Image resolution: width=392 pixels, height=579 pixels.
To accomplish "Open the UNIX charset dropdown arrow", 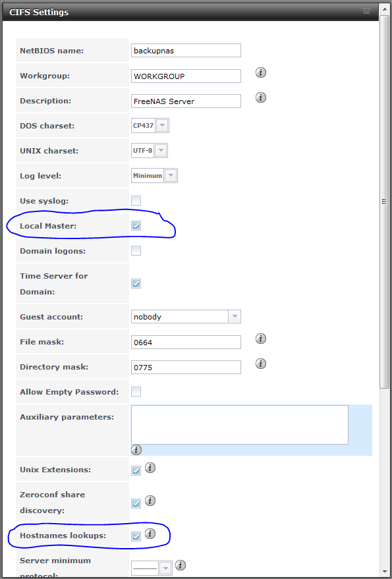I will 161,151.
